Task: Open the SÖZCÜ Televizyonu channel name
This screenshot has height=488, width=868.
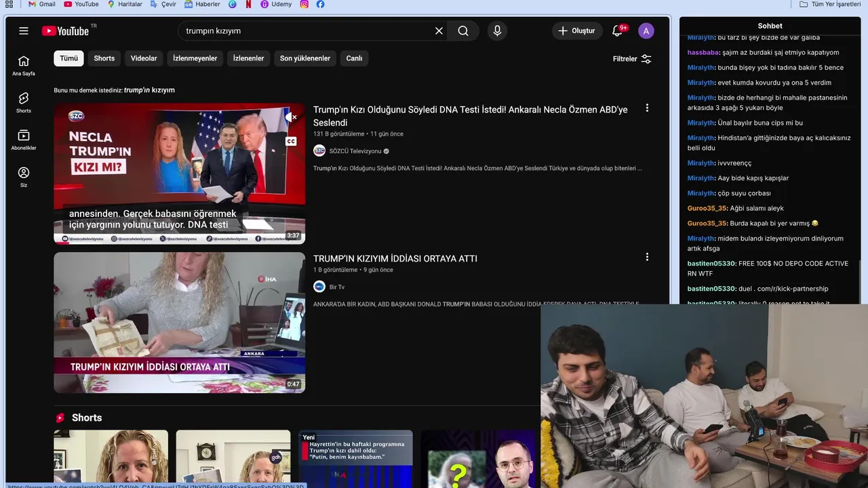Action: point(355,151)
